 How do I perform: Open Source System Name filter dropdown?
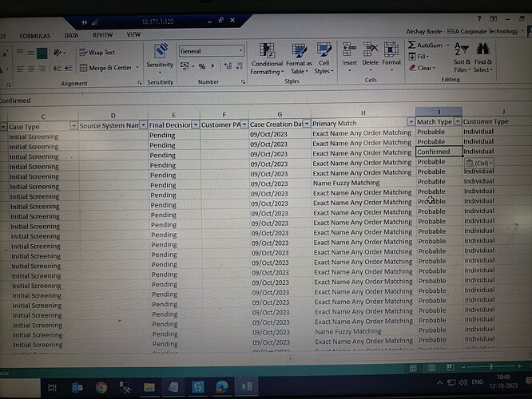pyautogui.click(x=144, y=125)
